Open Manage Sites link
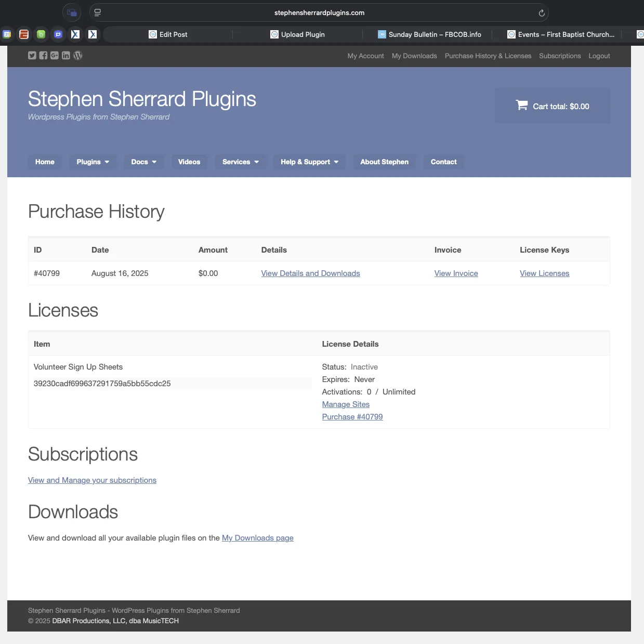This screenshot has height=644, width=644. click(346, 404)
